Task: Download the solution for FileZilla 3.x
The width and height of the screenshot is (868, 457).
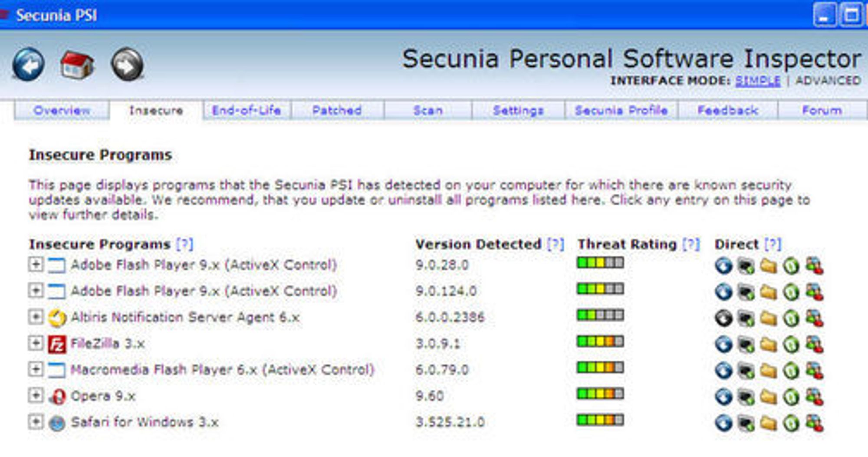Action: 723,344
